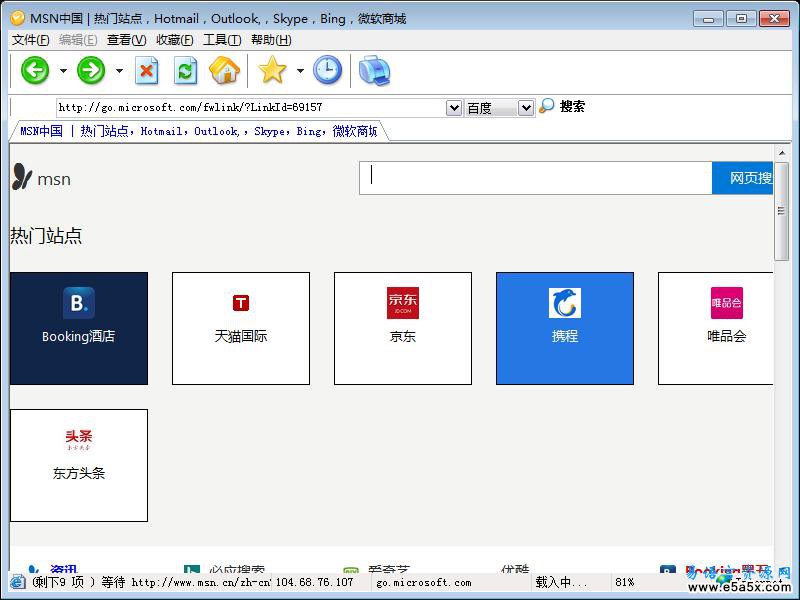Viewport: 800px width, 600px height.
Task: Click the browser title bar app icon
Action: (17, 18)
